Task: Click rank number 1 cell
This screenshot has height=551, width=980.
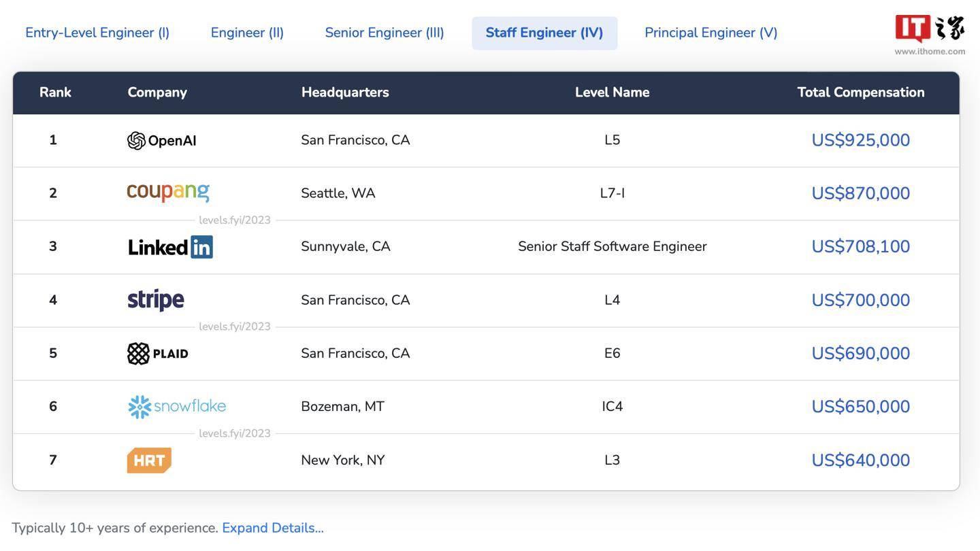Action: [53, 140]
